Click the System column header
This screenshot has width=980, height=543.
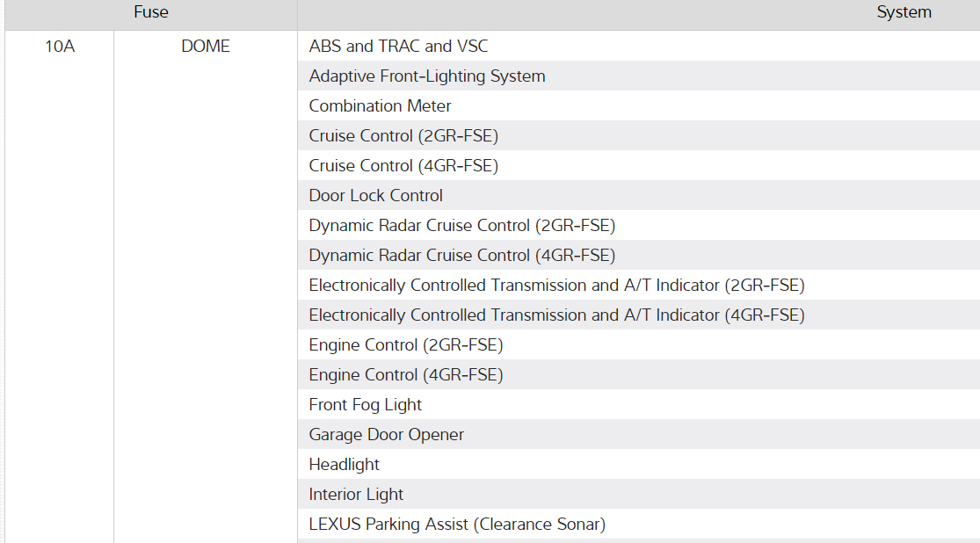coord(904,12)
